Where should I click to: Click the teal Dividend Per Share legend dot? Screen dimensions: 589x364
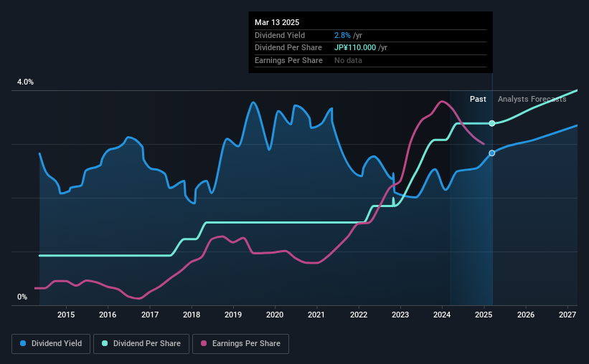pos(105,343)
